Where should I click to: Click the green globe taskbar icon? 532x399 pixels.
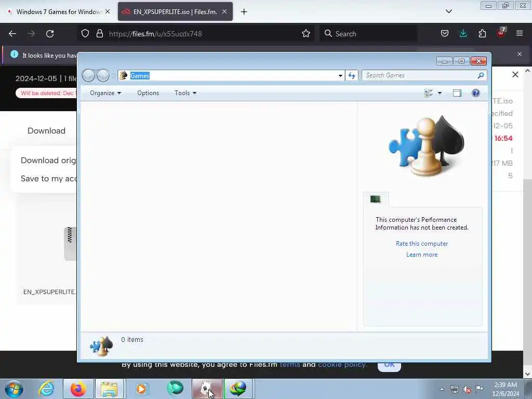(x=175, y=389)
